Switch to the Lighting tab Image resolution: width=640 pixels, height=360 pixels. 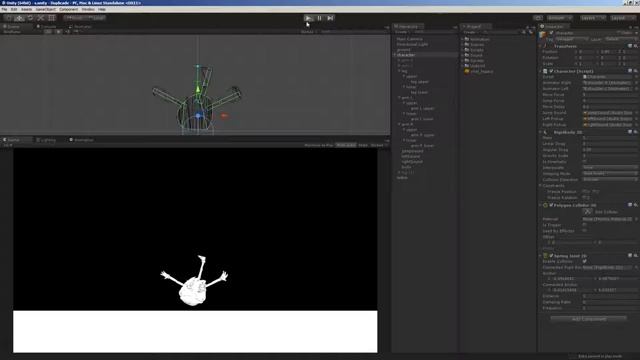pyautogui.click(x=46, y=140)
